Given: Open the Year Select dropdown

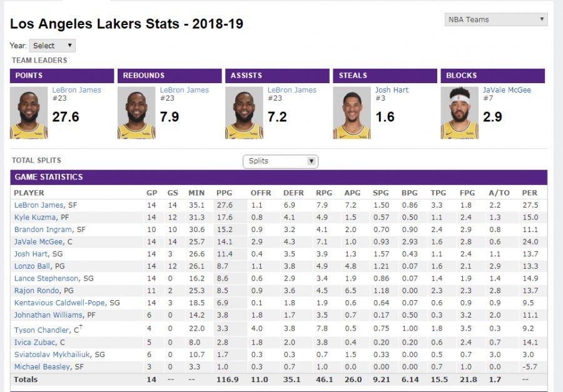Looking at the screenshot, I should (x=52, y=46).
